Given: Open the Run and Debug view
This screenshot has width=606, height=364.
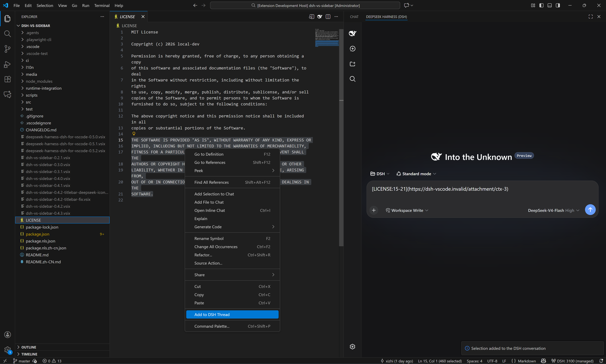Looking at the screenshot, I should click(7, 64).
